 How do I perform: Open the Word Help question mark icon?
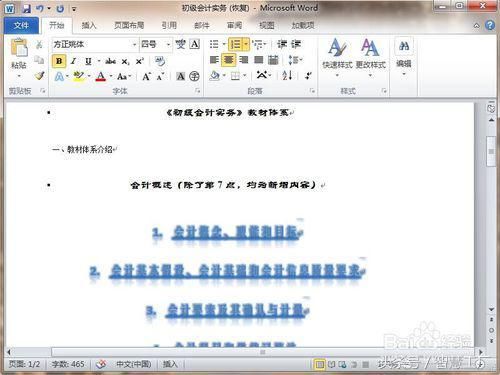[490, 25]
